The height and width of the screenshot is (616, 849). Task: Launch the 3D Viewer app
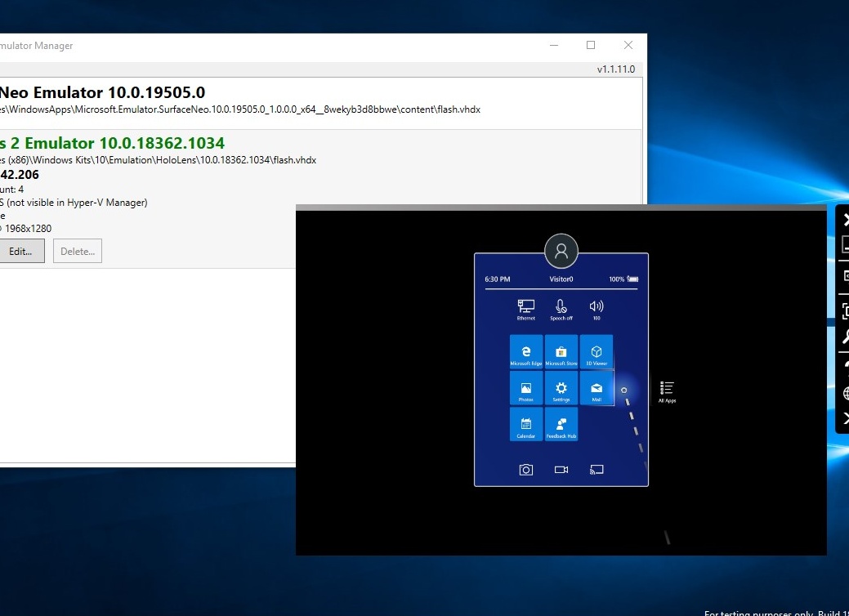tap(597, 350)
